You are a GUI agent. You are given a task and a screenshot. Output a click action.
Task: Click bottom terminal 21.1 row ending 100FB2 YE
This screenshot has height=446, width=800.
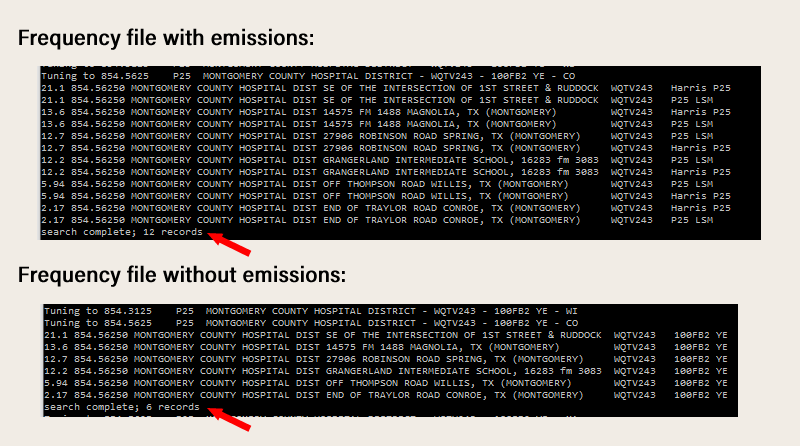coord(386,335)
